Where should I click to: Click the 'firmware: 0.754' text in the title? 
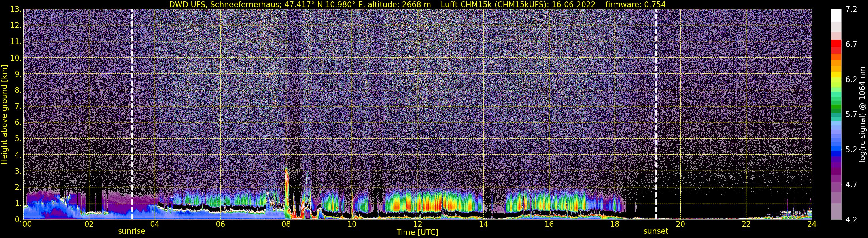coord(636,4)
